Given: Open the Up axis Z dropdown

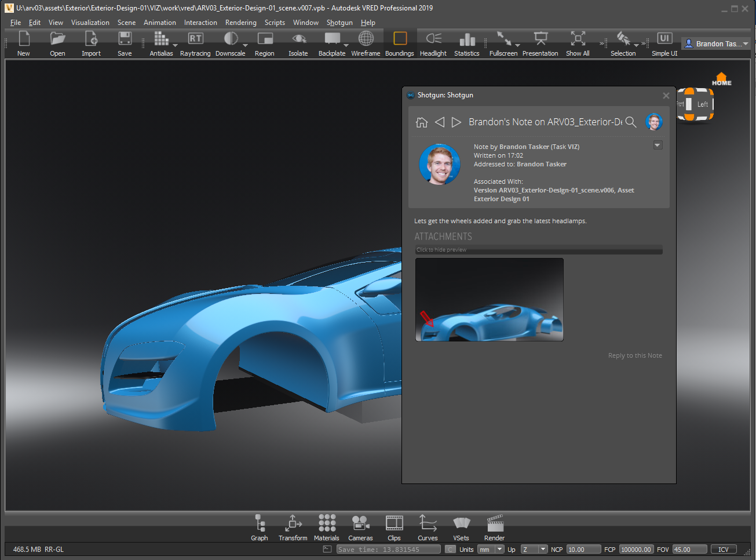Looking at the screenshot, I should (x=534, y=550).
